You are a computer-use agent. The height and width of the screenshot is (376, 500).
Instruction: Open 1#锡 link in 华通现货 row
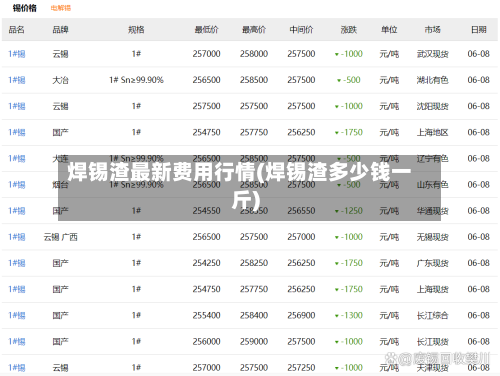(x=17, y=211)
